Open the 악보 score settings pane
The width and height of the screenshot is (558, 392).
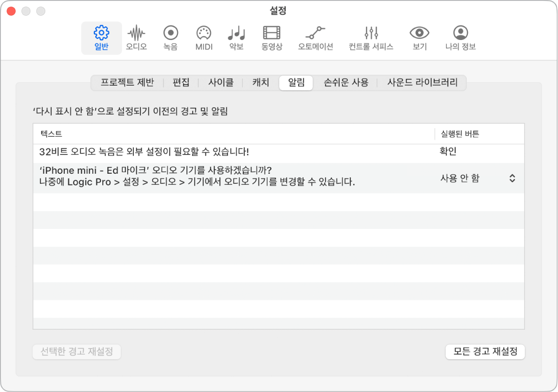pos(236,38)
